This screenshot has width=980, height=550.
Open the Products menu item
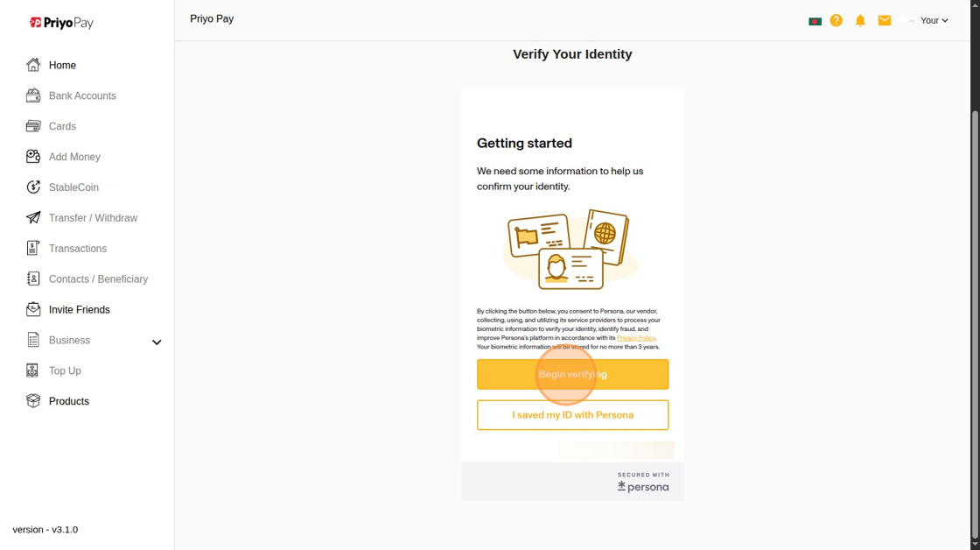click(68, 401)
